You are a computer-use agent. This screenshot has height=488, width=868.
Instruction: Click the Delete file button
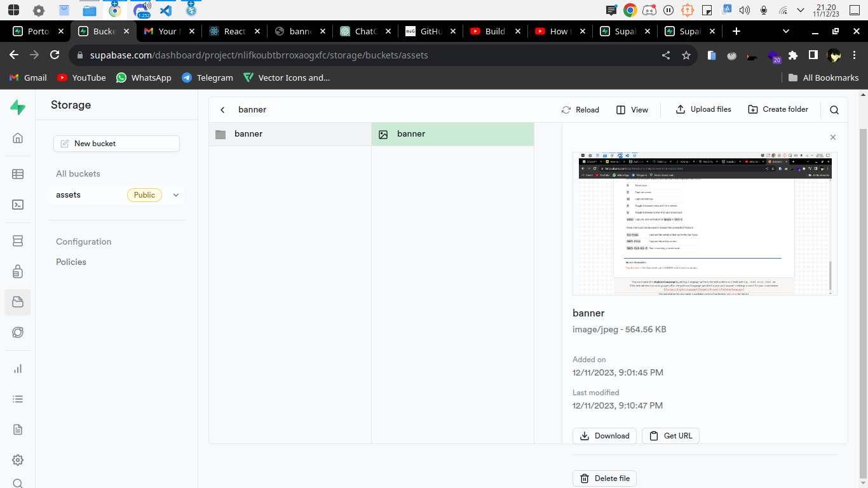pyautogui.click(x=604, y=478)
